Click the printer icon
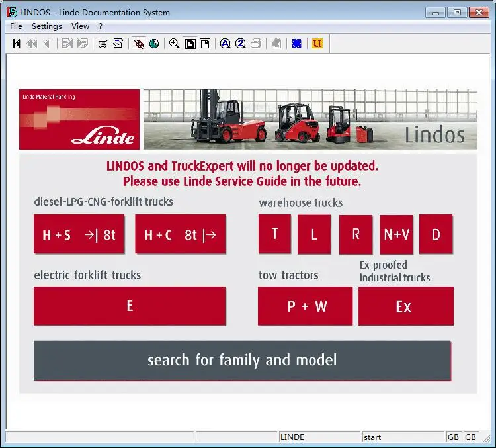The width and height of the screenshot is (496, 448). [x=256, y=44]
